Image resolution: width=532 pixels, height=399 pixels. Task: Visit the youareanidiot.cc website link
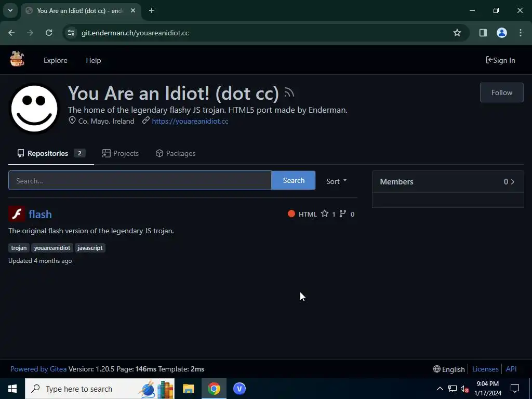click(190, 121)
